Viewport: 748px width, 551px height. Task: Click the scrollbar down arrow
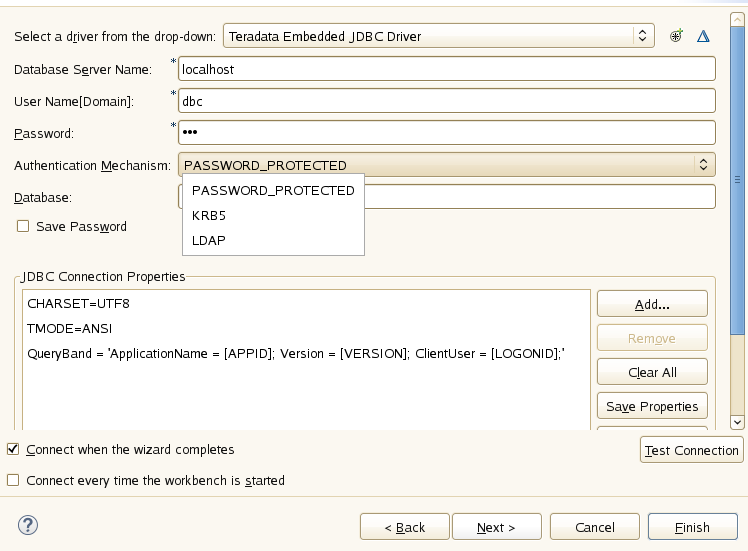coord(738,422)
